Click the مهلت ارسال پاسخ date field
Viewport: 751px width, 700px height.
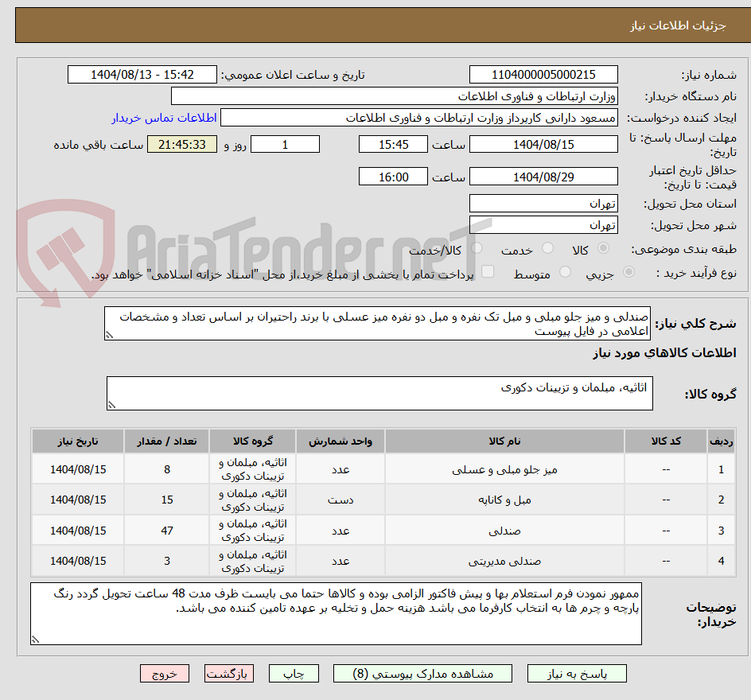pos(543,144)
